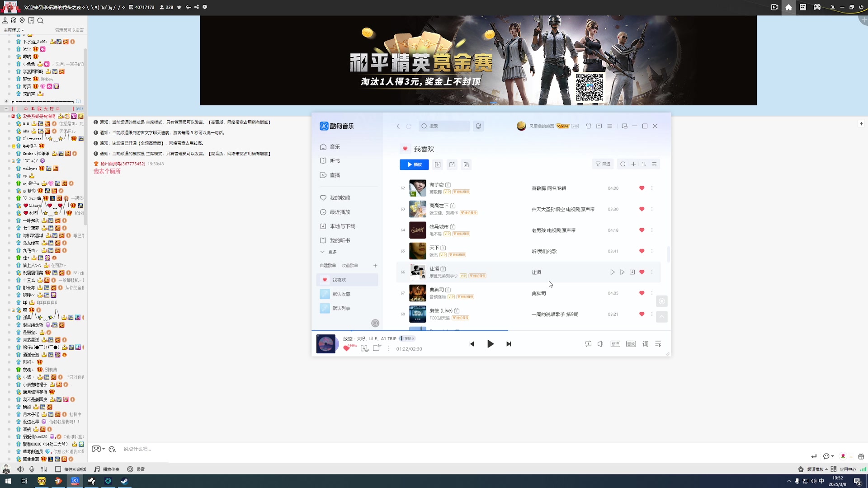
Task: Skip to next track
Action: point(509,344)
